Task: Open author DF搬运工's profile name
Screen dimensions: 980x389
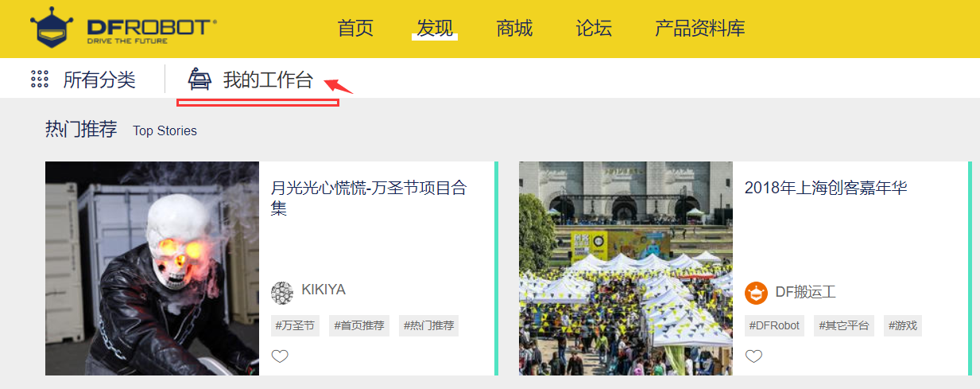Action: coord(806,292)
